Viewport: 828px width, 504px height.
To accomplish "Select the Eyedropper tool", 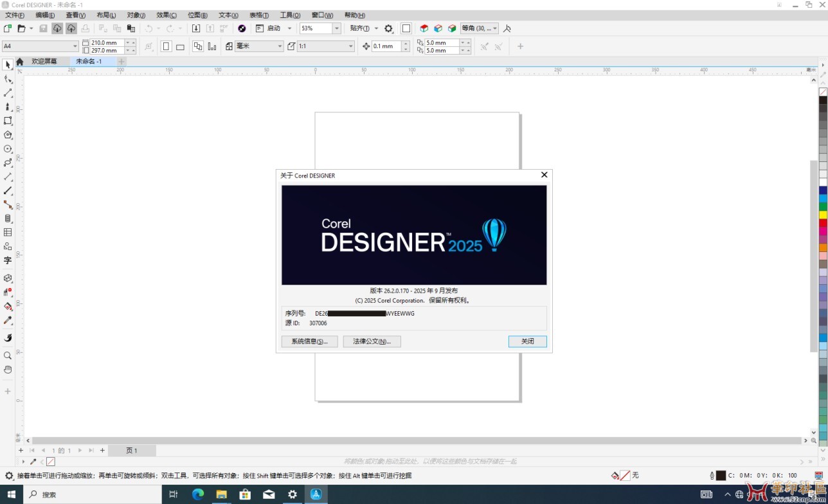I will coord(8,320).
